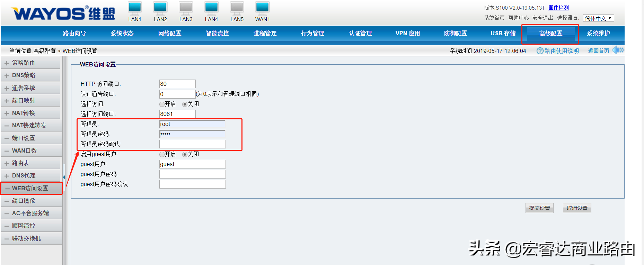The width and height of the screenshot is (644, 265).
Task: Open the 系统状态 menu
Action: 122,33
